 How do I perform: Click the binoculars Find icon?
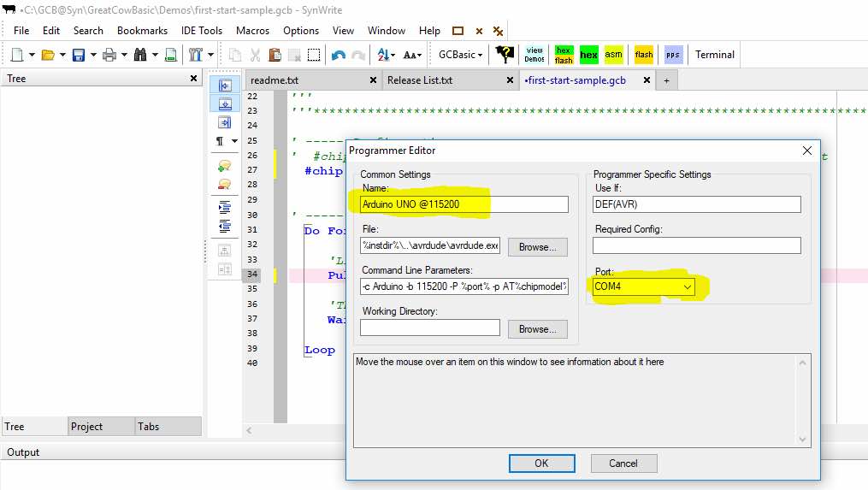(x=140, y=54)
